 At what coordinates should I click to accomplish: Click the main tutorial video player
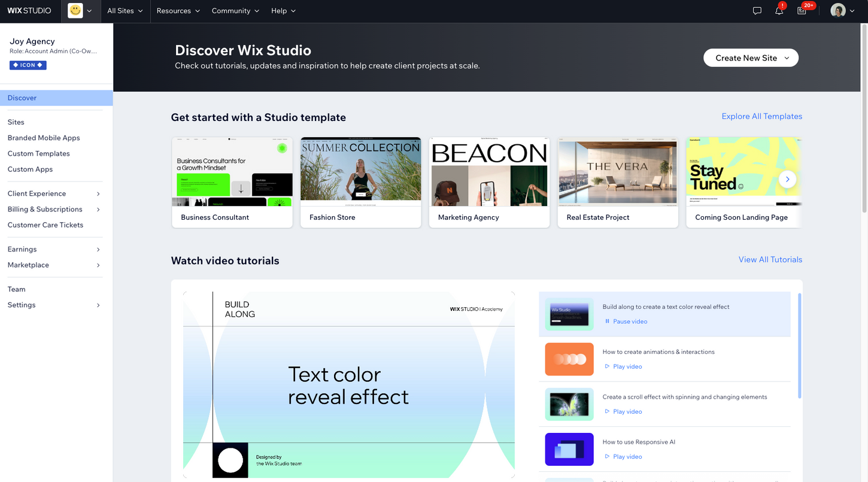(349, 385)
